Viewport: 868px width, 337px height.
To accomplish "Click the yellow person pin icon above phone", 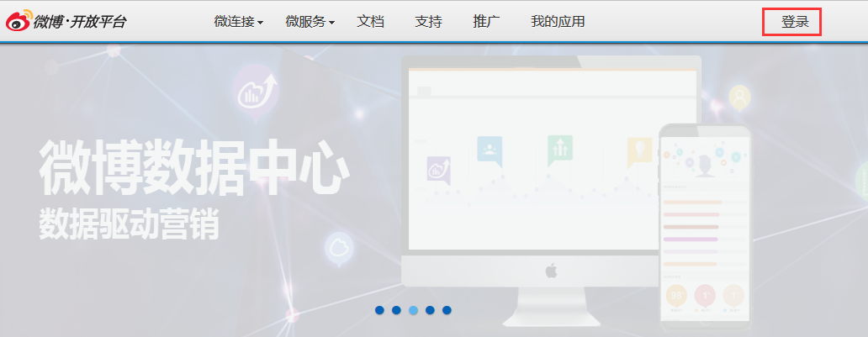I will pos(739,97).
